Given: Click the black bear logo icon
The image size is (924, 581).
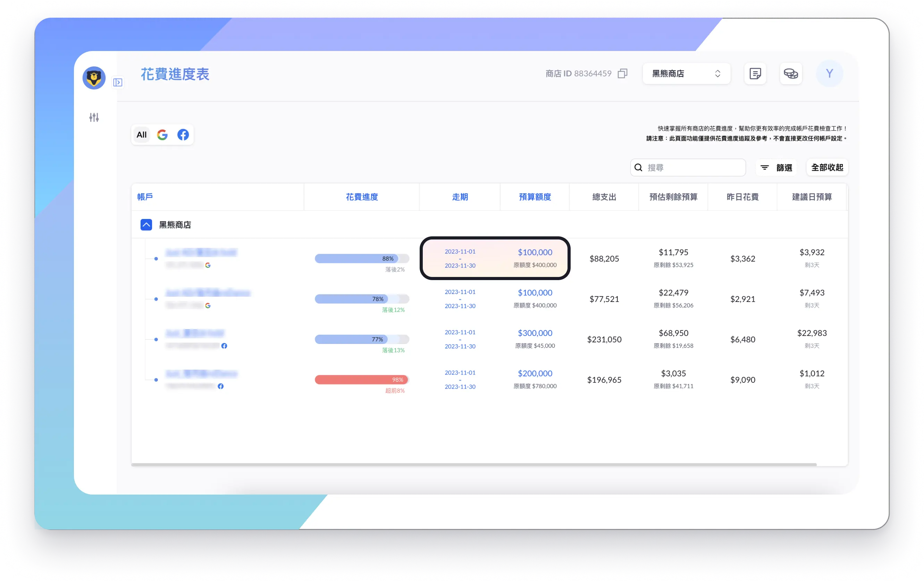Looking at the screenshot, I should (94, 78).
